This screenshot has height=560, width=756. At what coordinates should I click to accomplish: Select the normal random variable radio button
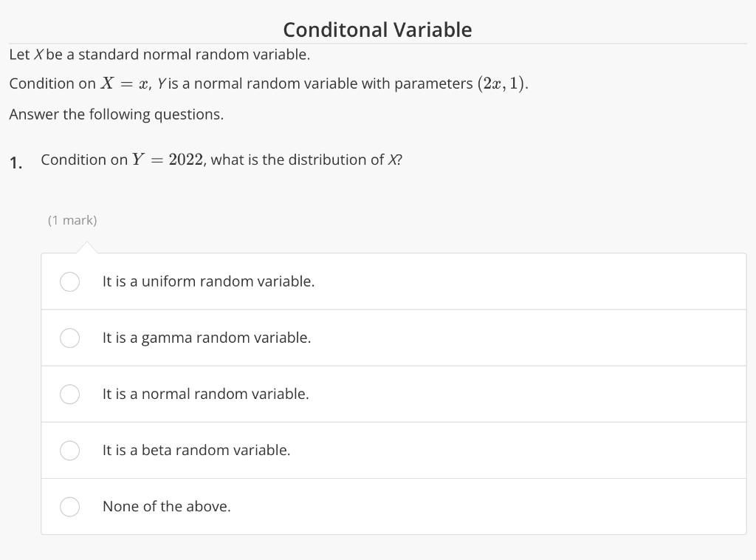(70, 394)
